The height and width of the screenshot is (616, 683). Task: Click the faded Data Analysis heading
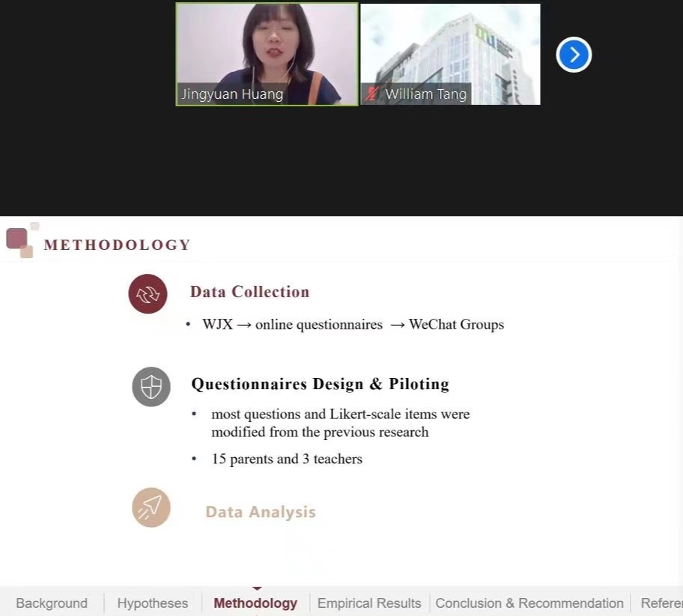(261, 512)
